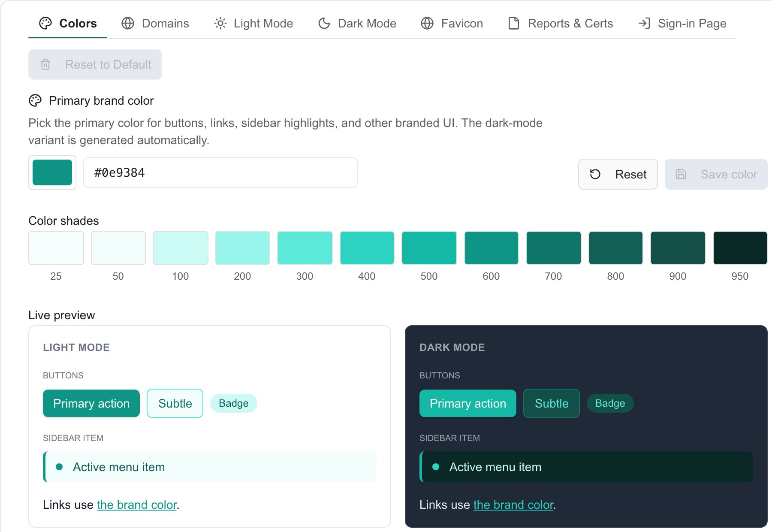Image resolution: width=772 pixels, height=532 pixels.
Task: Click the brand color link in dark preview
Action: tap(513, 505)
